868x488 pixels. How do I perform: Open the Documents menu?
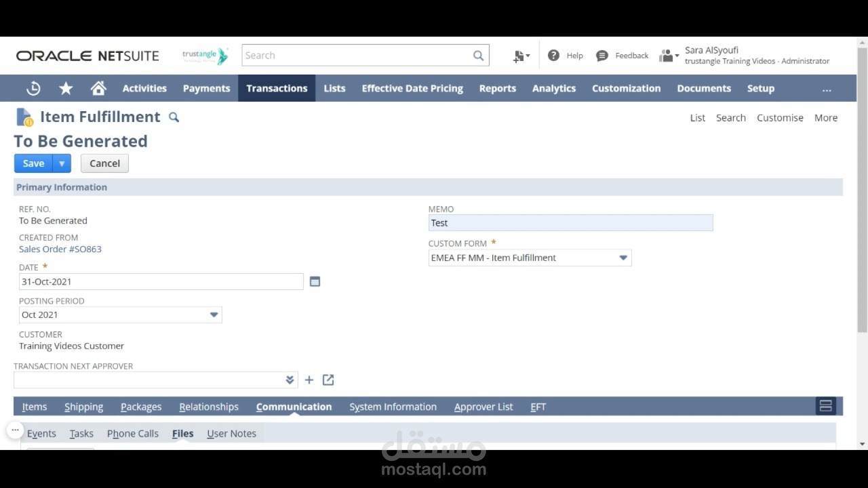pos(704,88)
